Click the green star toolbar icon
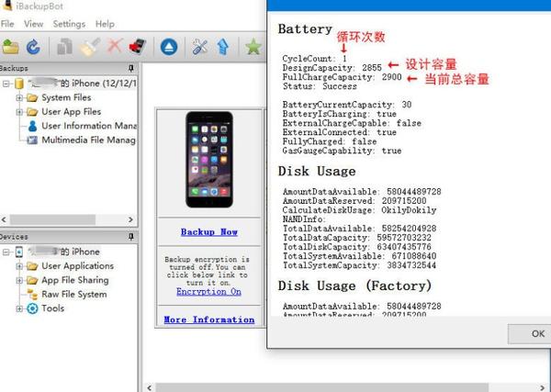551x392 pixels. [x=253, y=47]
